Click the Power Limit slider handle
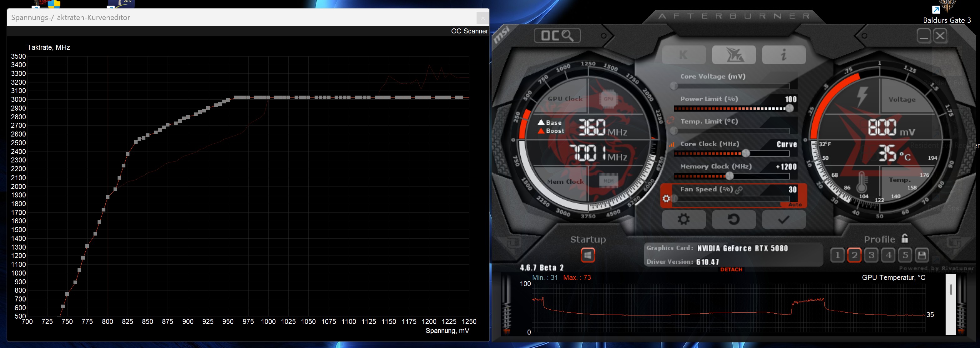980x348 pixels. pos(790,108)
